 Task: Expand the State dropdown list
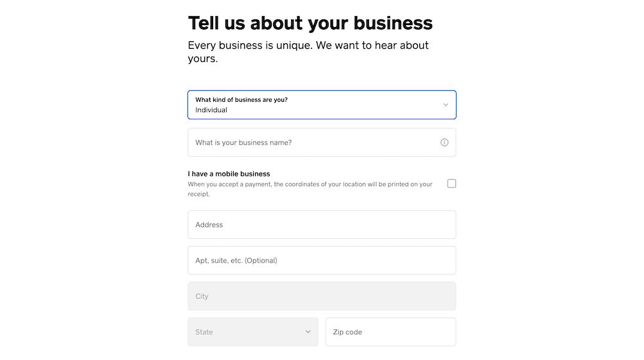253,332
